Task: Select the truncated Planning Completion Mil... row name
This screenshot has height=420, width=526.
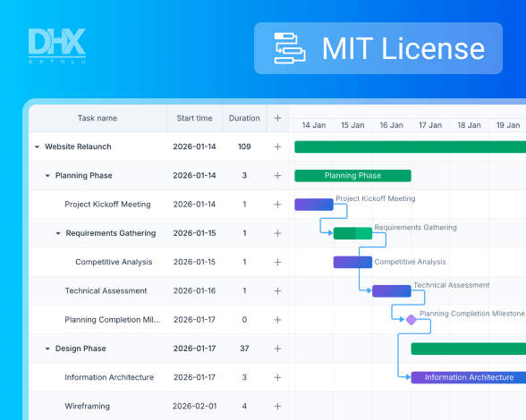Action: pos(113,320)
